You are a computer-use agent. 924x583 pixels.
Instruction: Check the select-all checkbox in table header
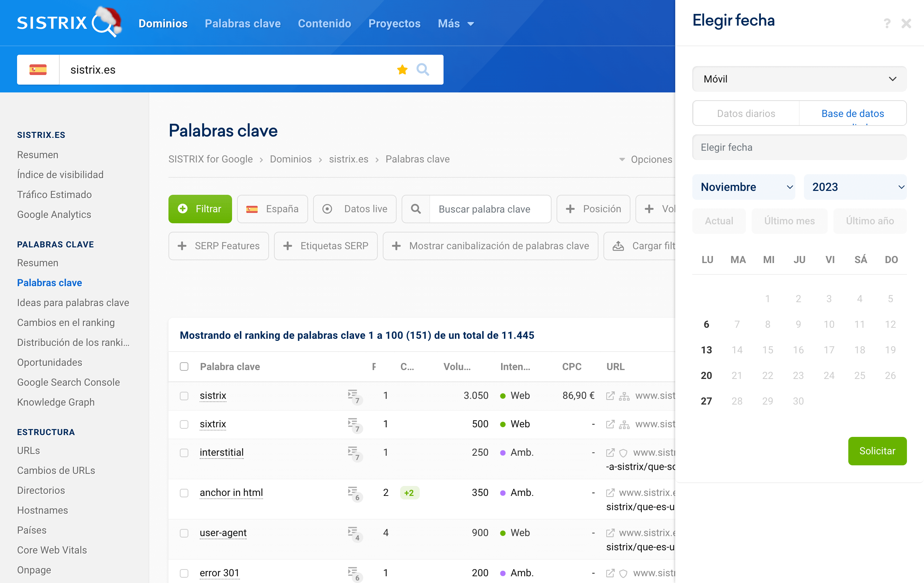tap(184, 367)
